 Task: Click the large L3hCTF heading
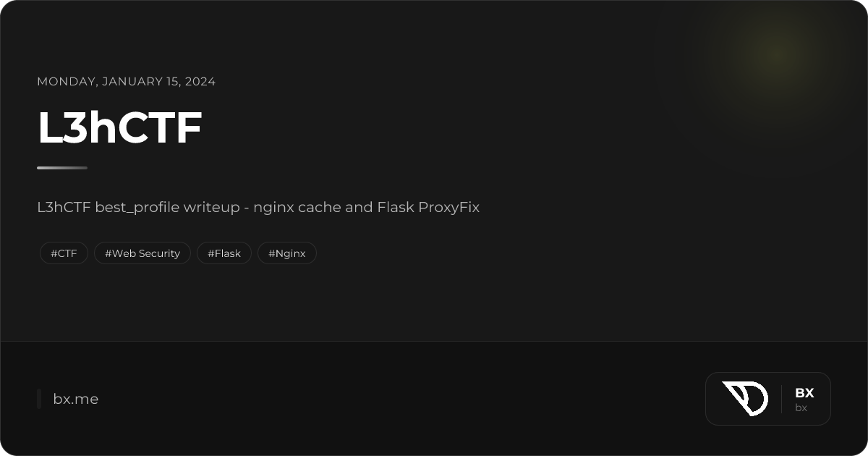pyautogui.click(x=120, y=128)
